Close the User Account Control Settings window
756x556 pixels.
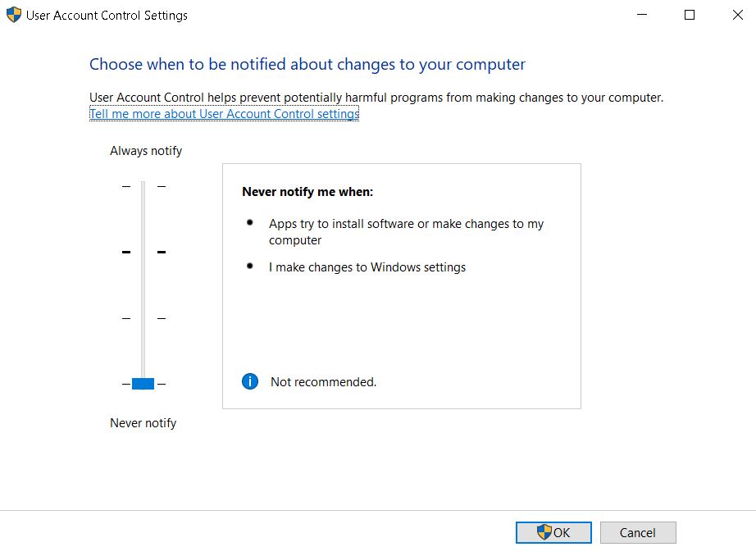pyautogui.click(x=737, y=15)
